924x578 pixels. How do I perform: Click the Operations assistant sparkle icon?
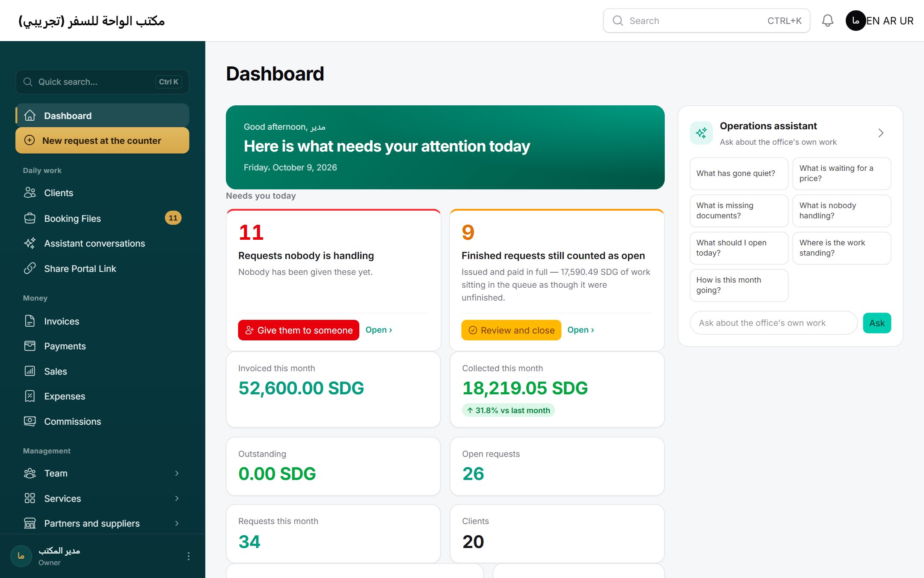pos(701,133)
